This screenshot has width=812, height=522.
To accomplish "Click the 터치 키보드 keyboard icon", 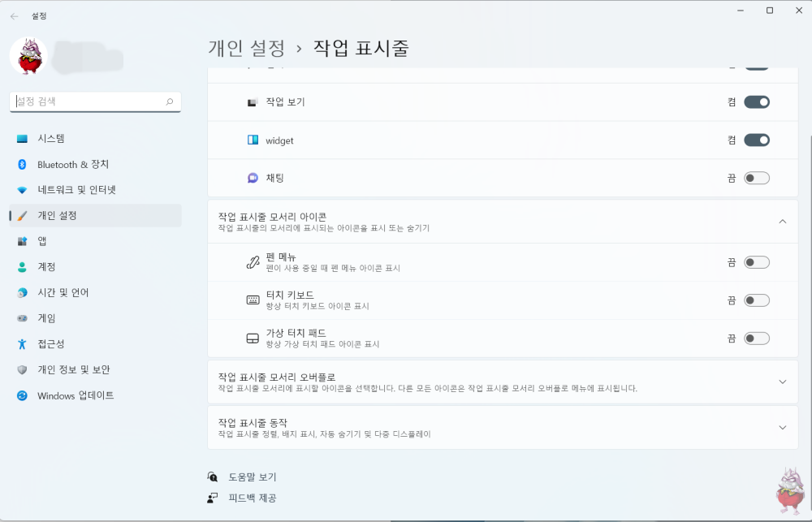I will click(253, 300).
